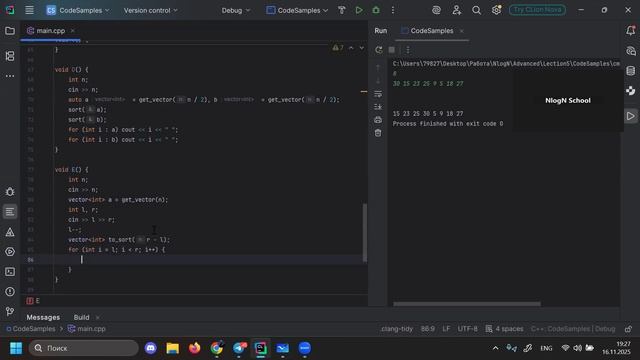Screen dimensions: 640x360
Task: Open the Debug tool window bug icon
Action: (10, 192)
